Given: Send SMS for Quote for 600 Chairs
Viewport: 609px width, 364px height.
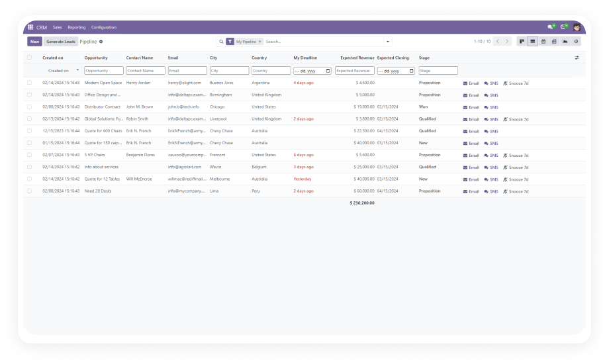Looking at the screenshot, I should (x=491, y=131).
